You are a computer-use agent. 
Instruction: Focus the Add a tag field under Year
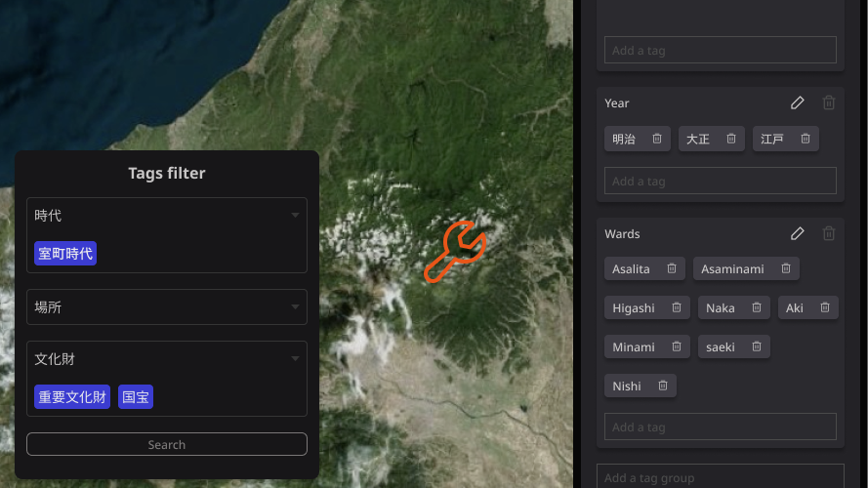point(721,181)
